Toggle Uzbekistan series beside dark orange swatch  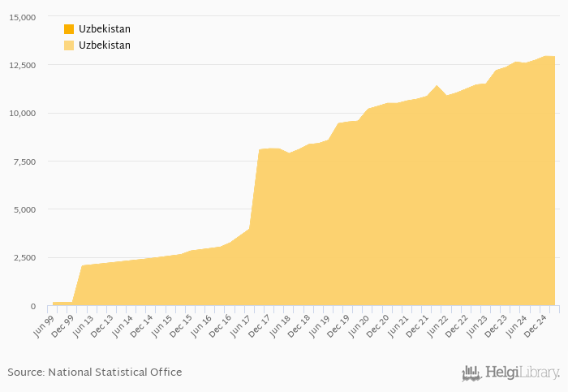tap(104, 29)
